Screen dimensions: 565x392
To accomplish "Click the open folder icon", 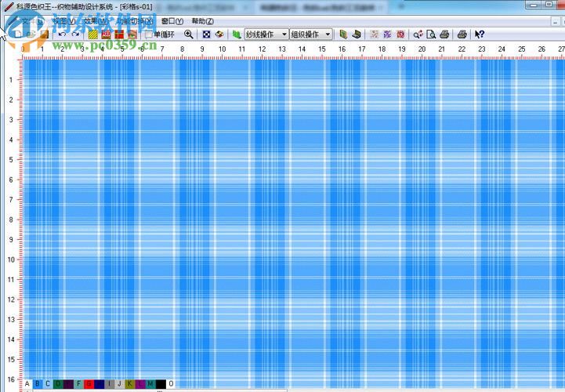I will point(31,34).
